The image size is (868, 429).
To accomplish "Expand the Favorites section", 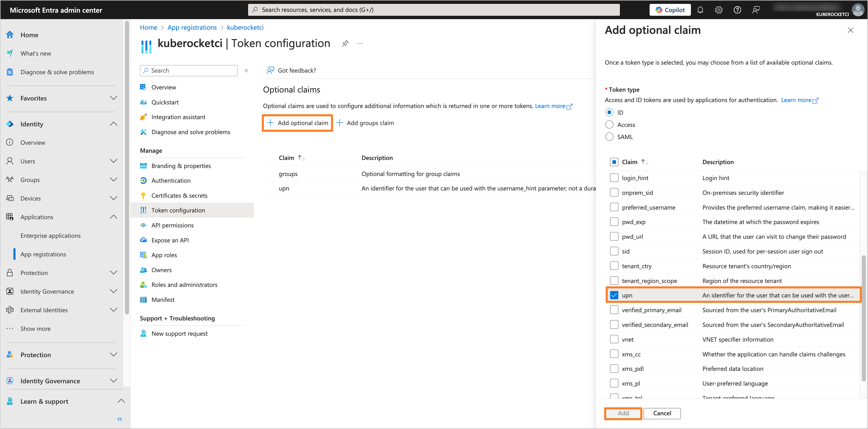I will point(114,98).
